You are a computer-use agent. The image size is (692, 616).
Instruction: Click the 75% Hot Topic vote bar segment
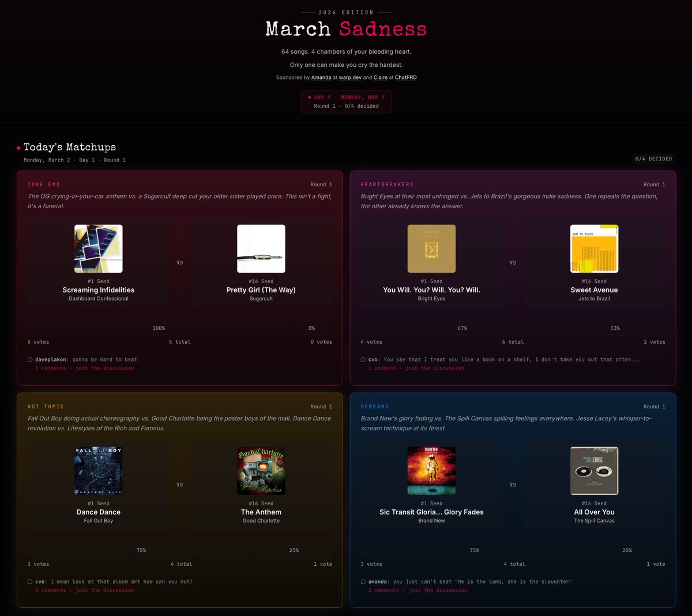click(141, 550)
